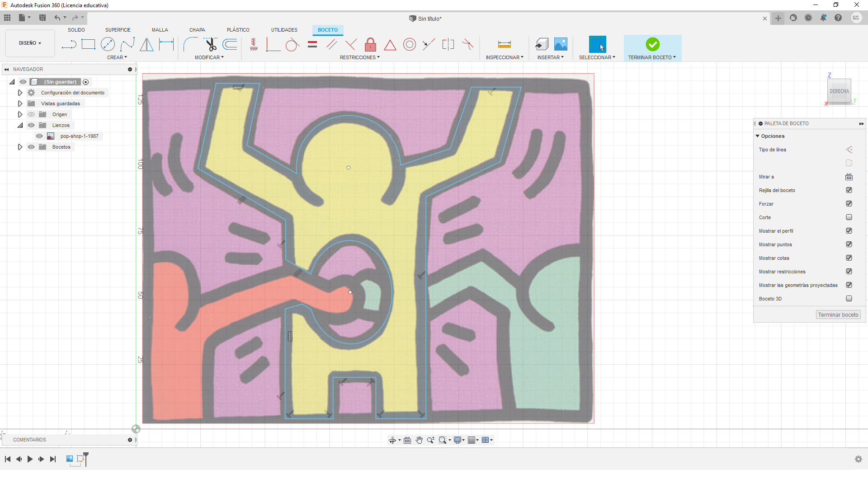868x488 pixels.
Task: Apply the Symmetry constraint
Action: 448,44
